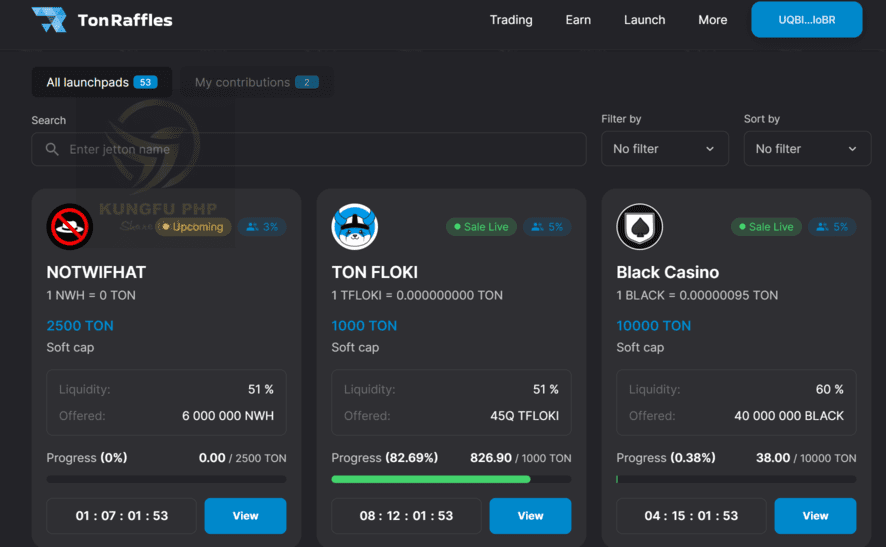This screenshot has height=547, width=886.
Task: Click the 3% participants badge on NOTWIFHAT
Action: coord(262,227)
